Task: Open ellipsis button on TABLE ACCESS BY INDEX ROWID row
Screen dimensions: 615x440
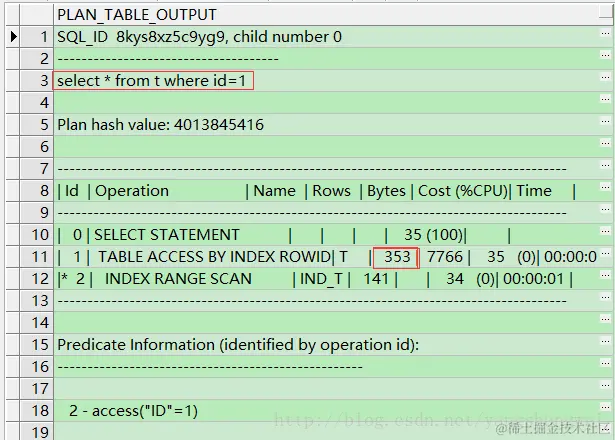Action: click(x=605, y=253)
